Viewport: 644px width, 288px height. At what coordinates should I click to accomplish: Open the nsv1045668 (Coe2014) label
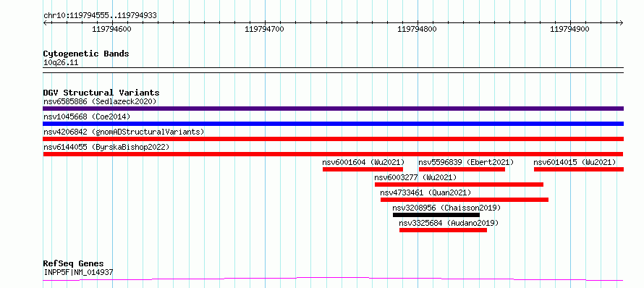pyautogui.click(x=87, y=117)
